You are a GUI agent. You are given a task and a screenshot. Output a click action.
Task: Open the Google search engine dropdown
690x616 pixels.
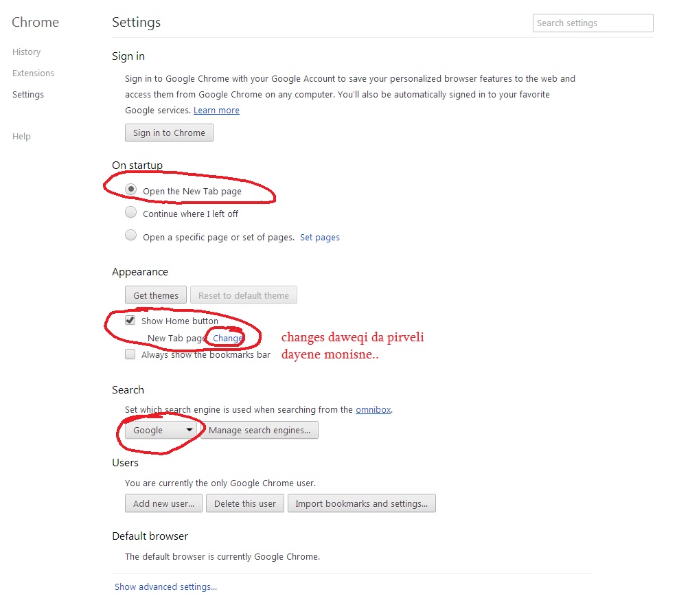tap(161, 430)
